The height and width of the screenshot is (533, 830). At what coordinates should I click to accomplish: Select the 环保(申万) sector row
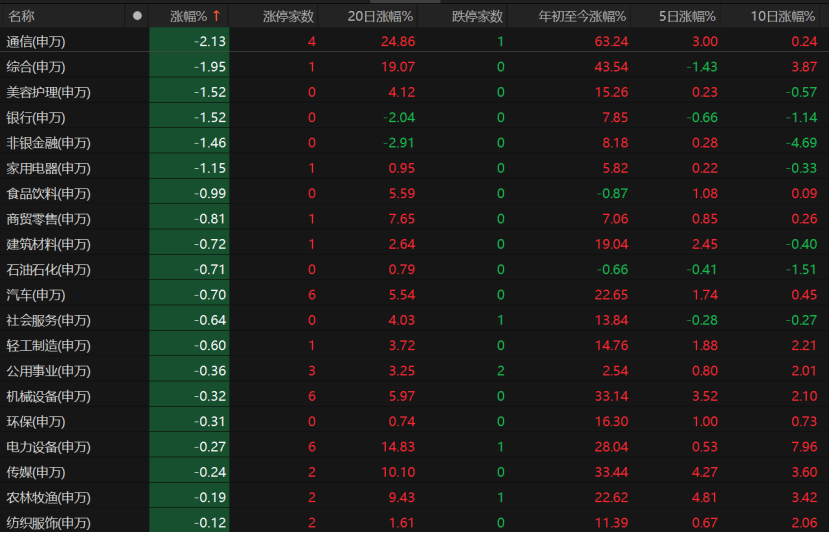(36, 422)
